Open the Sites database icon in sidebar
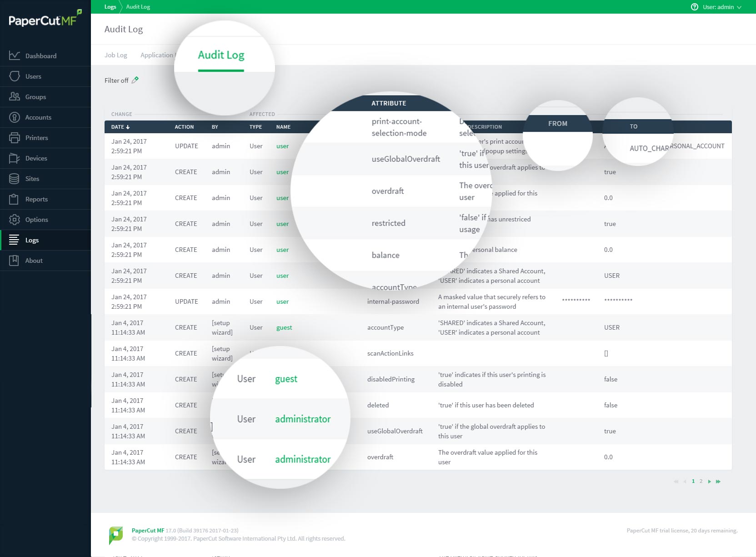The image size is (756, 557). (x=15, y=179)
